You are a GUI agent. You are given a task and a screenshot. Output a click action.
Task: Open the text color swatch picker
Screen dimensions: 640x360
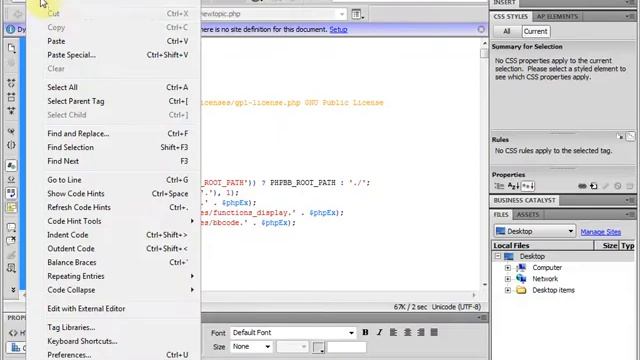pos(318,347)
